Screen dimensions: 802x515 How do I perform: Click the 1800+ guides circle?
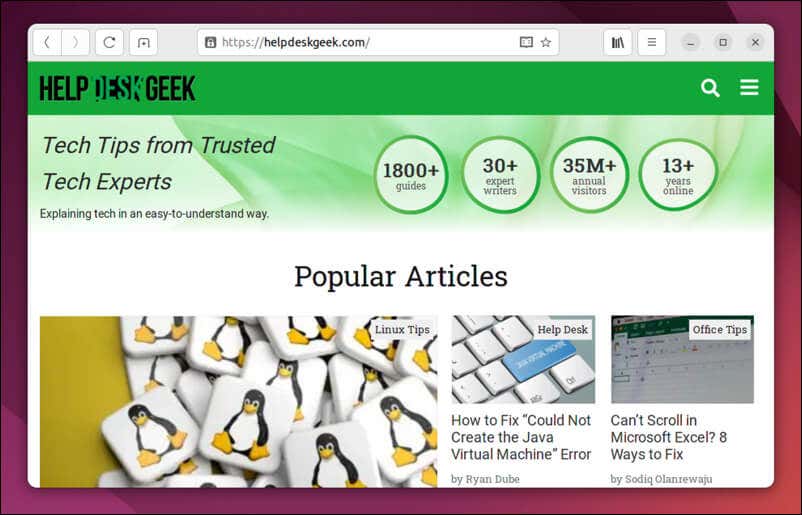(x=411, y=174)
